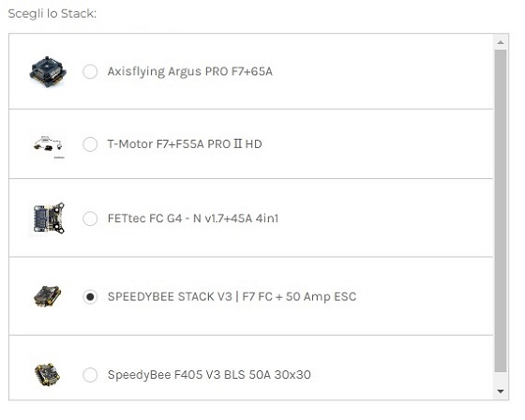Select the T-Motor F7+F55A PRO II HD radio button
The height and width of the screenshot is (420, 525).
[x=90, y=144]
